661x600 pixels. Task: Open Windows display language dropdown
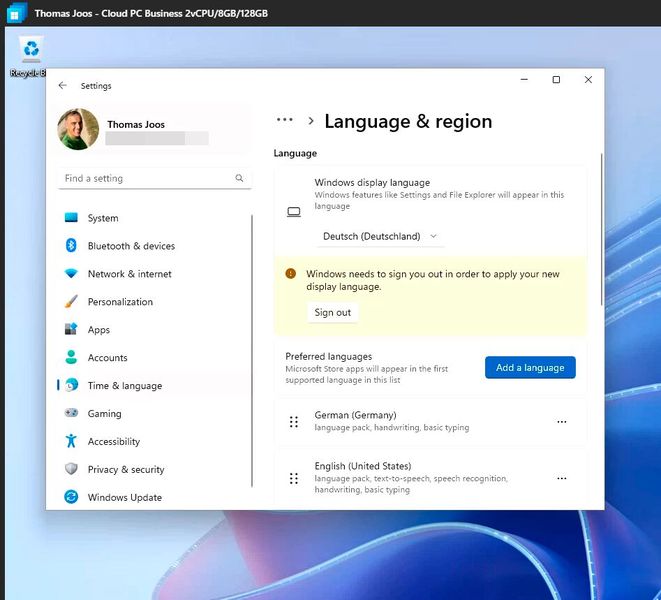point(380,236)
